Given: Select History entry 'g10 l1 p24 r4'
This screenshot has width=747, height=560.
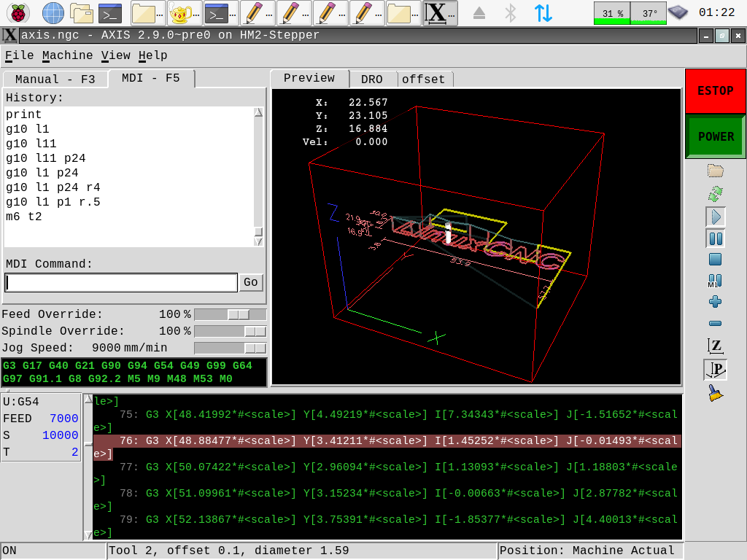Looking at the screenshot, I should point(53,187).
